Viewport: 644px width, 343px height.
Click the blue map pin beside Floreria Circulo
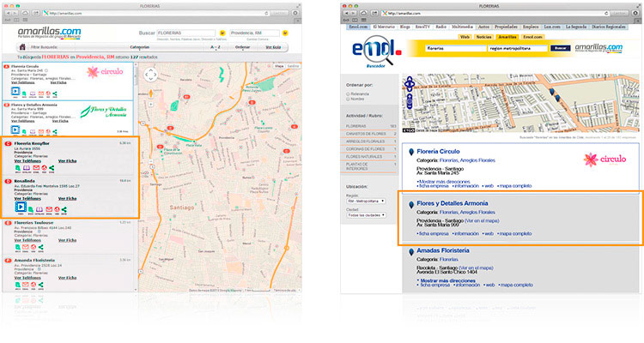pos(412,153)
